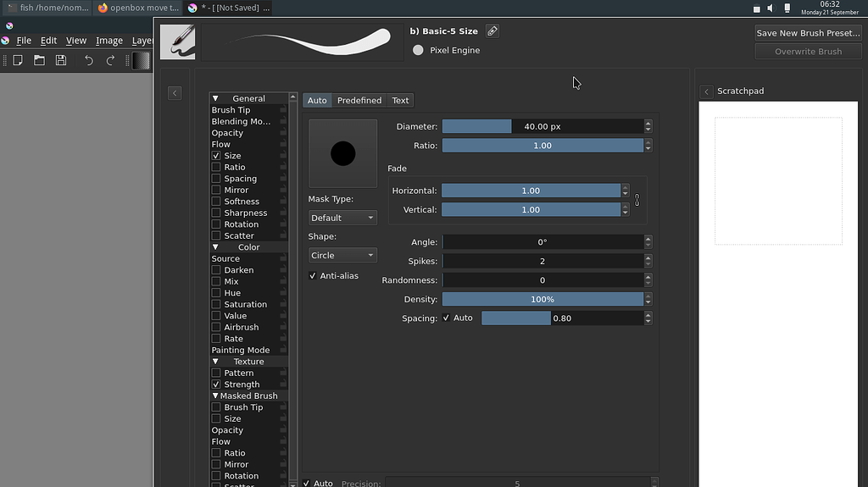Toggle the Fade aspect link chain icon
The height and width of the screenshot is (487, 868).
click(x=637, y=200)
